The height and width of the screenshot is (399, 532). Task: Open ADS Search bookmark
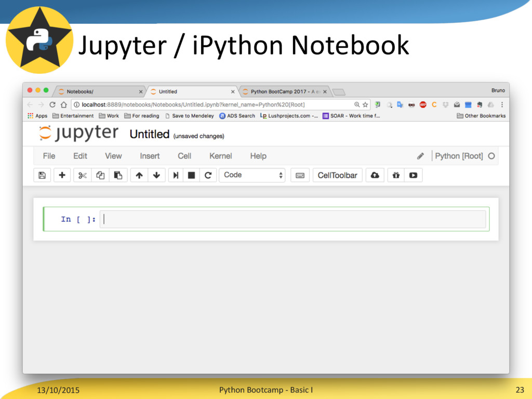237,116
